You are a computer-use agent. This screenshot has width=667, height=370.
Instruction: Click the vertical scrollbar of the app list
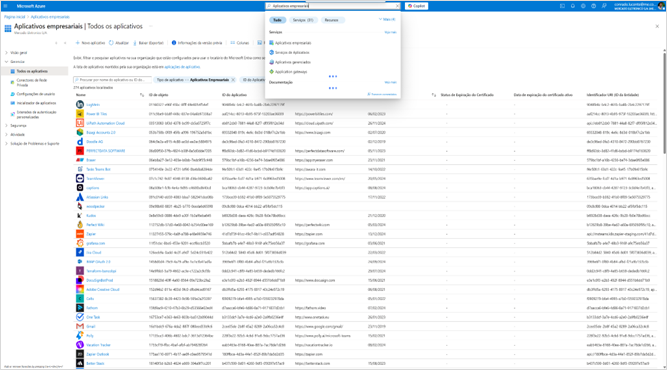[x=664, y=102]
